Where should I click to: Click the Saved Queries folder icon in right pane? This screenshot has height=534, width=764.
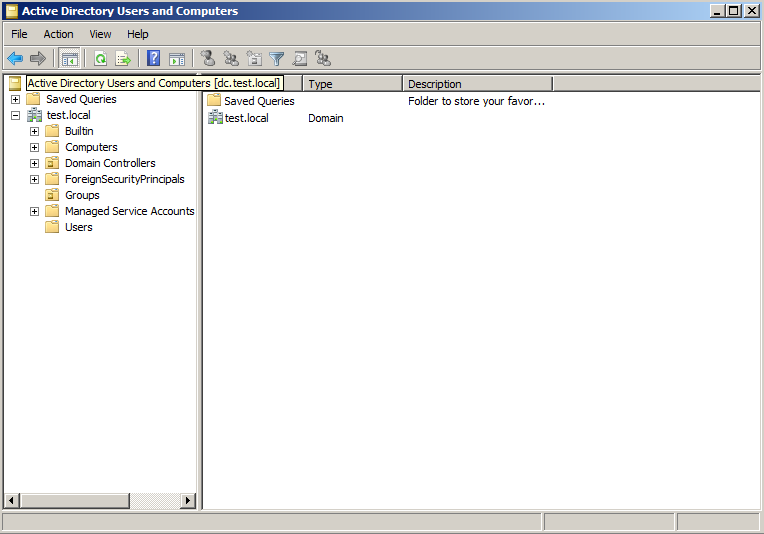tap(213, 101)
